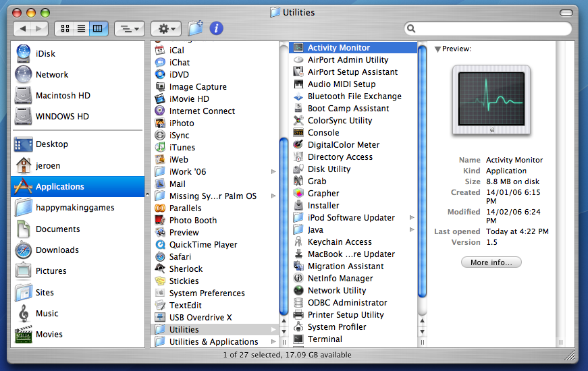This screenshot has height=371, width=588.
Task: Open the happymakinggames sidebar folder
Action: 78,208
